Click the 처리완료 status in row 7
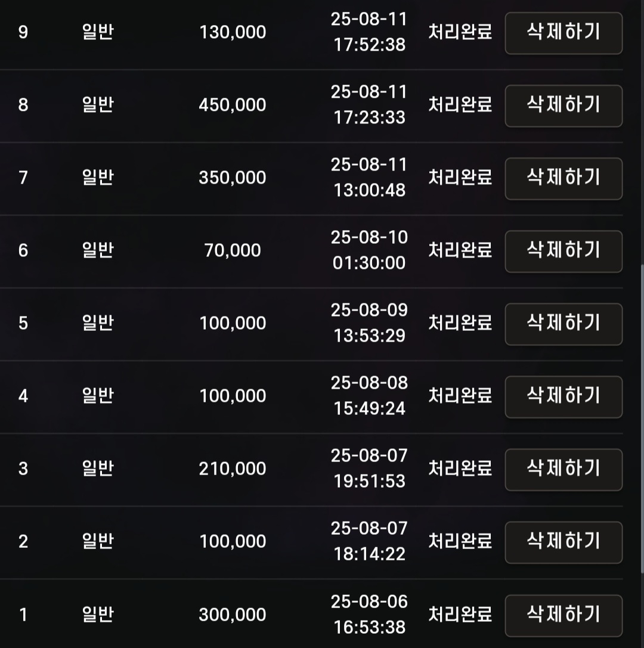 (460, 177)
